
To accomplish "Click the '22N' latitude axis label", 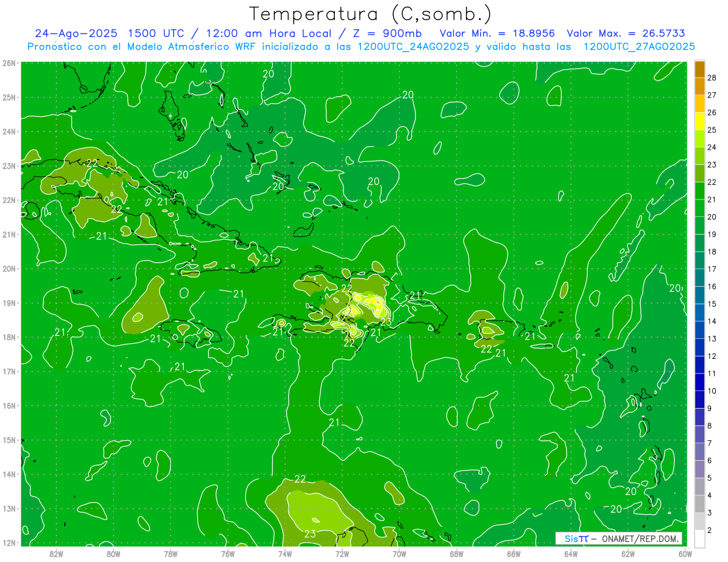I will pyautogui.click(x=9, y=200).
